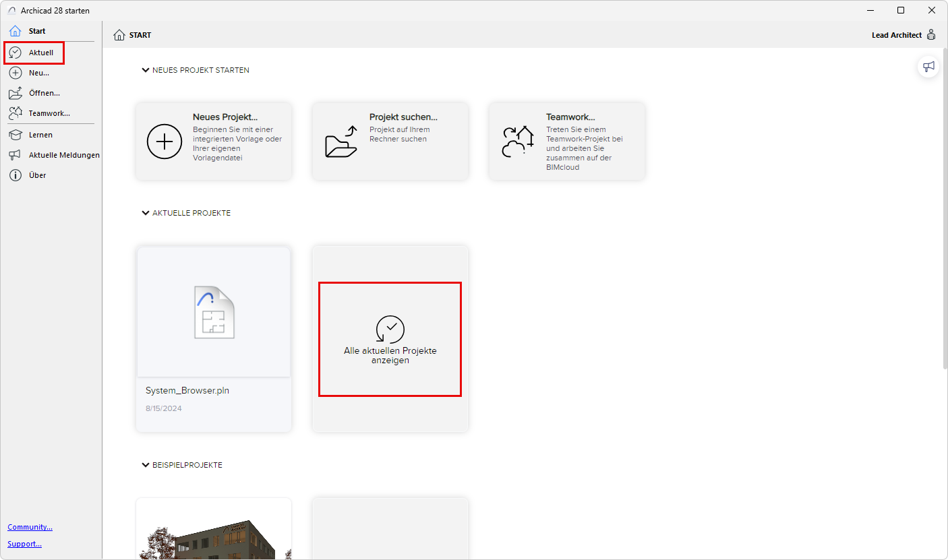This screenshot has width=948, height=560.
Task: Collapse the Beispielprojekte section
Action: pos(146,465)
